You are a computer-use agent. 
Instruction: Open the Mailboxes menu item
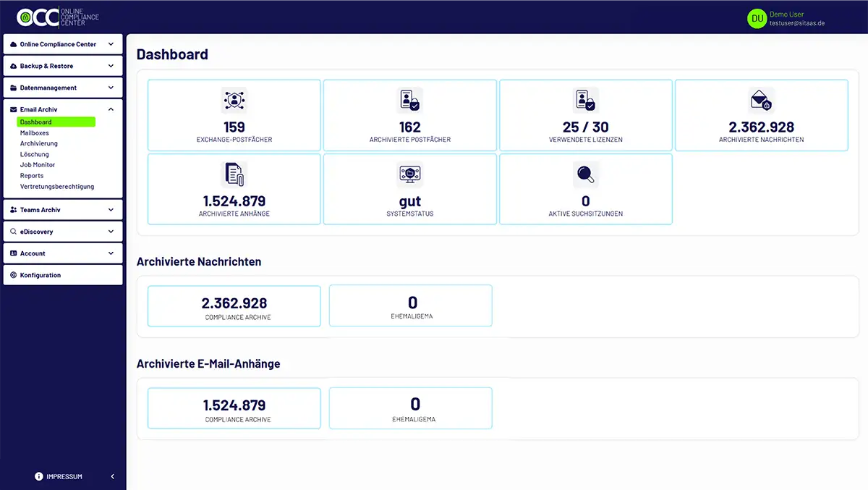pyautogui.click(x=35, y=133)
